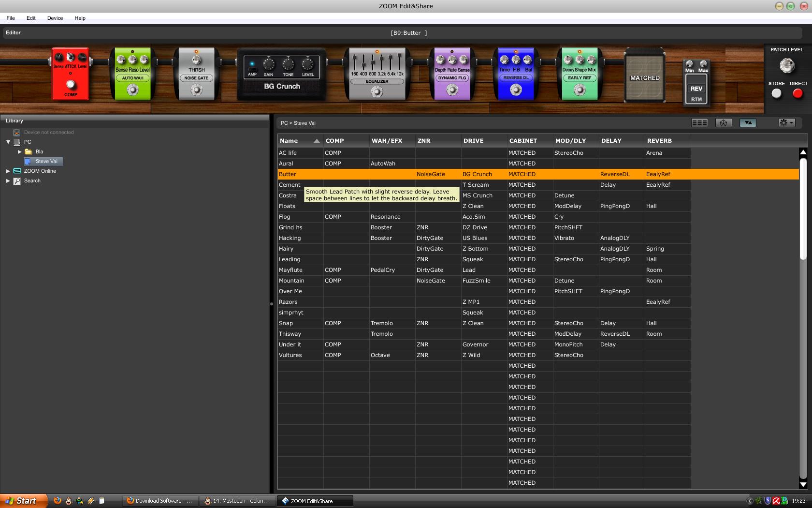Expand the ZOOM Online node

tap(8, 171)
